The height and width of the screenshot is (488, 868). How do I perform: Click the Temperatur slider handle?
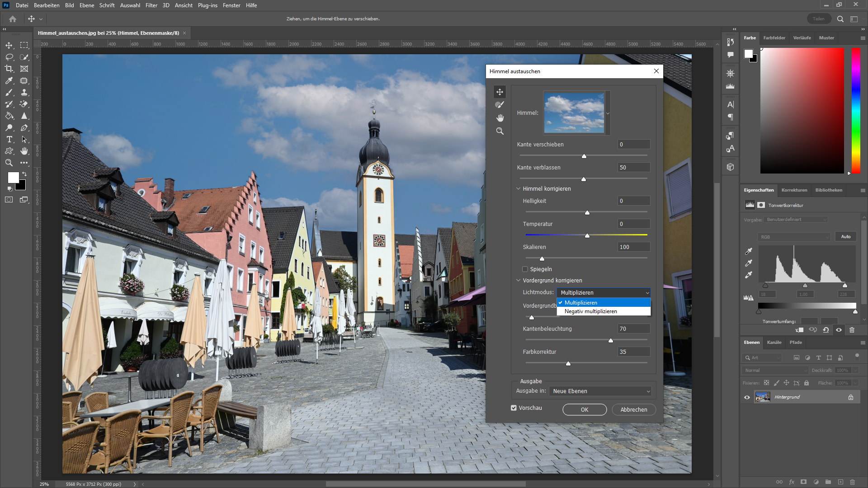587,235
